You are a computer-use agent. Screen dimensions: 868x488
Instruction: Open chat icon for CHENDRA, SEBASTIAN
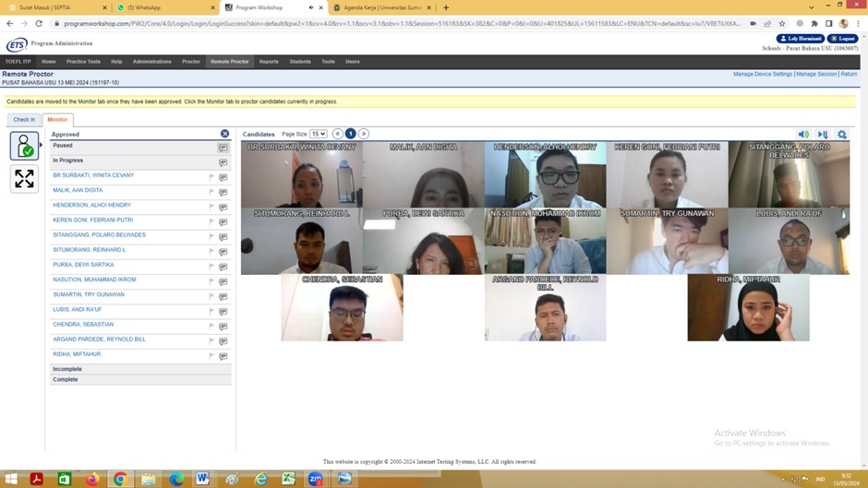(x=223, y=327)
